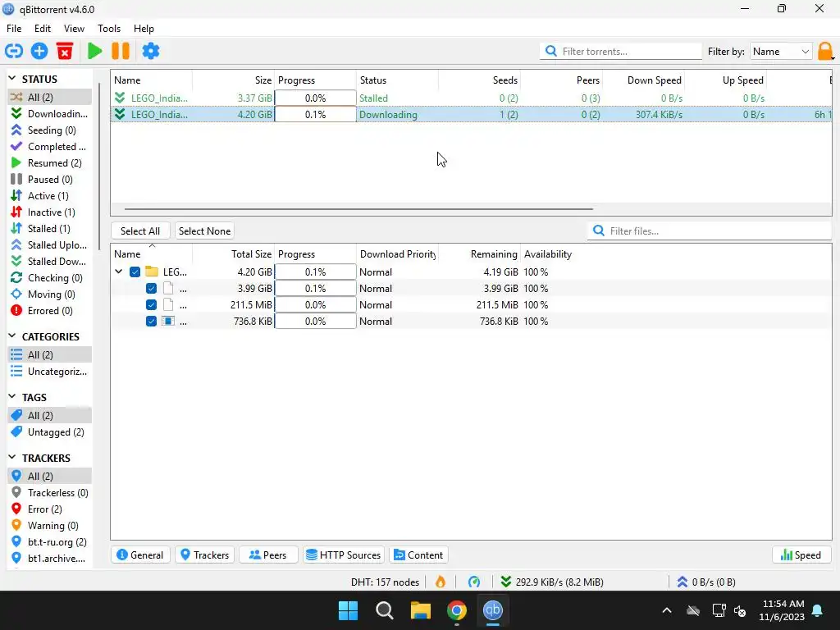Open the Help menu
Image resolution: width=840 pixels, height=630 pixels.
(x=144, y=29)
